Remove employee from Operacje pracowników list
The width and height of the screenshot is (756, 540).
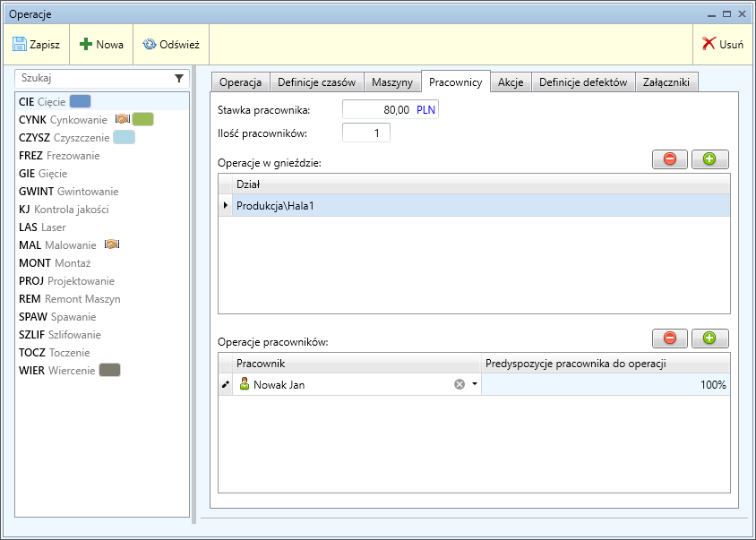670,339
